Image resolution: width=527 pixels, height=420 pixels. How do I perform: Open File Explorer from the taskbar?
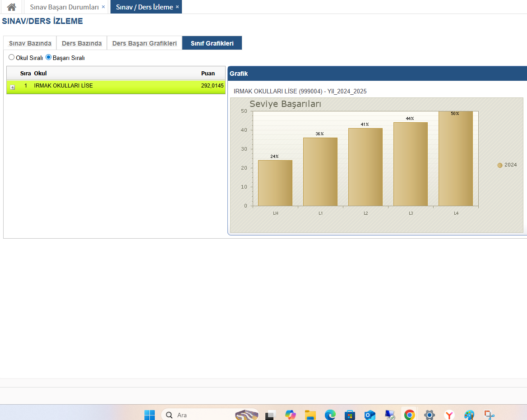(310, 415)
